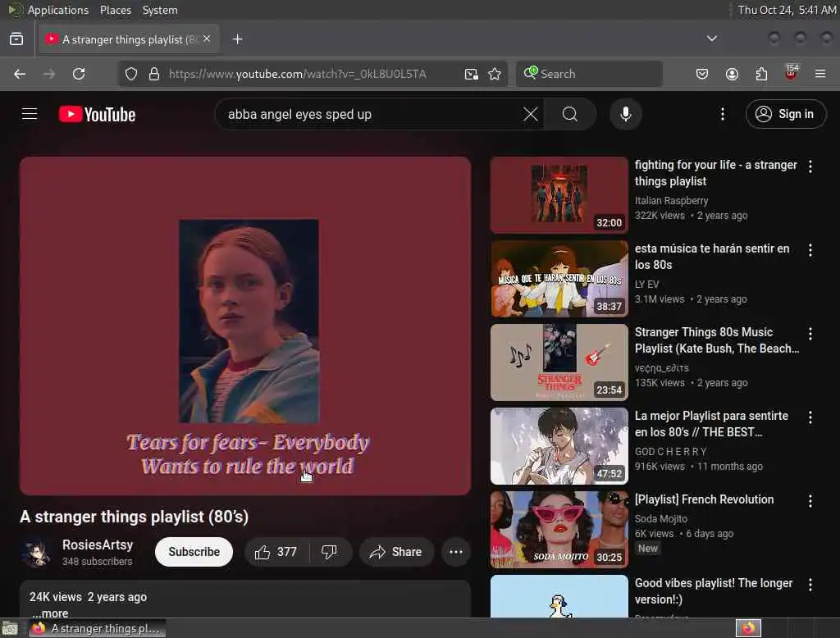The image size is (840, 638).
Task: Play Stranger Things 80s Music Playlist thumbnail
Action: coord(559,362)
